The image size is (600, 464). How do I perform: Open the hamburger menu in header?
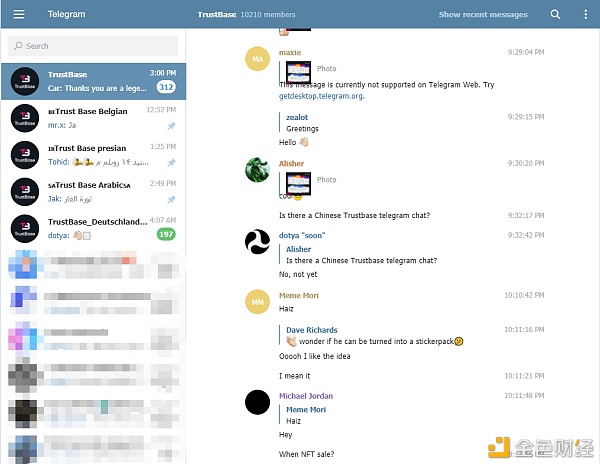point(19,14)
